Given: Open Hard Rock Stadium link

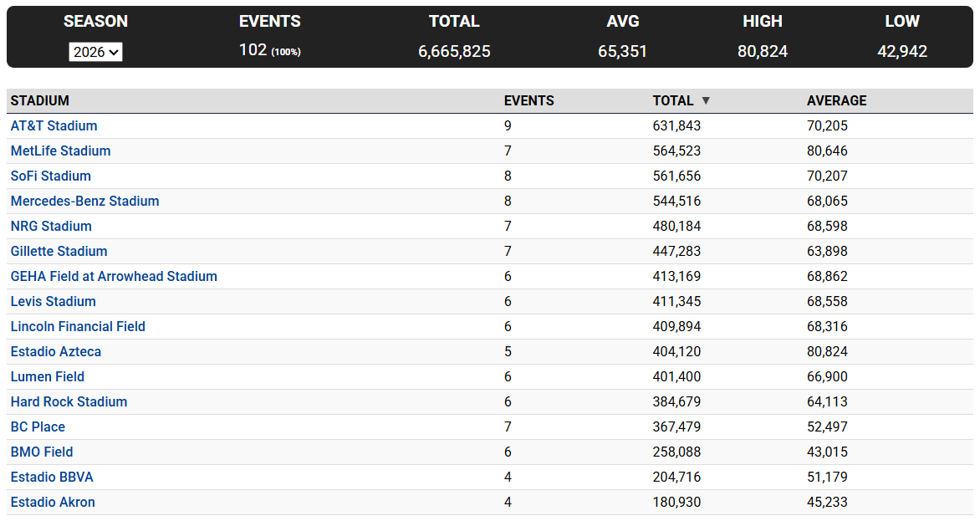Looking at the screenshot, I should (69, 401).
